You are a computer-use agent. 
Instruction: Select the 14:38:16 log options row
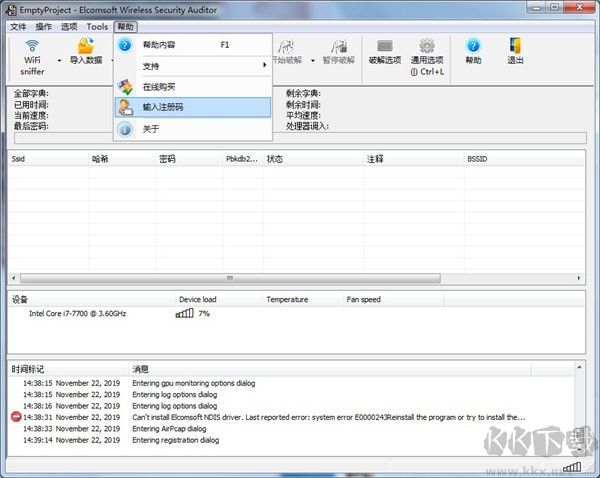(292, 406)
